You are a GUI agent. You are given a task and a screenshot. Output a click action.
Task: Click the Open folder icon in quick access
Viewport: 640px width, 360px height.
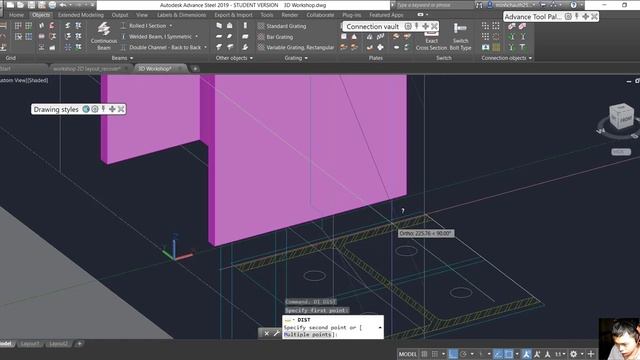[20, 5]
